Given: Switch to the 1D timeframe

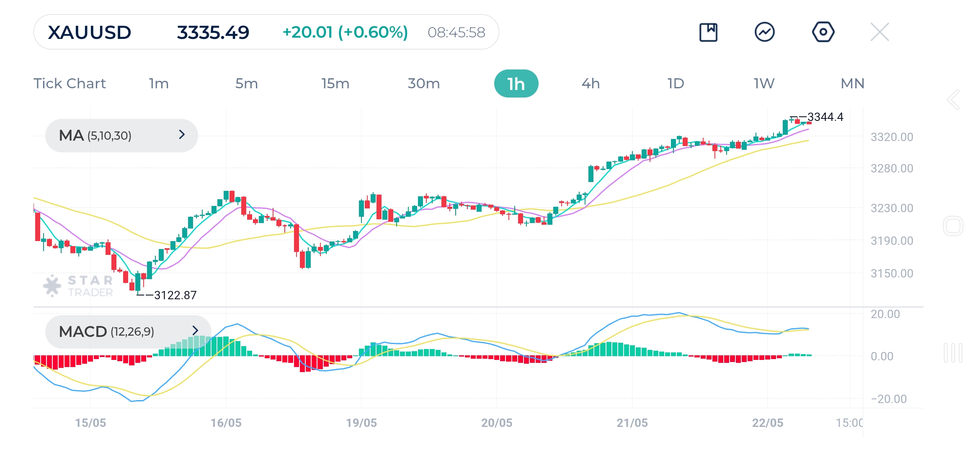Looking at the screenshot, I should coord(676,84).
